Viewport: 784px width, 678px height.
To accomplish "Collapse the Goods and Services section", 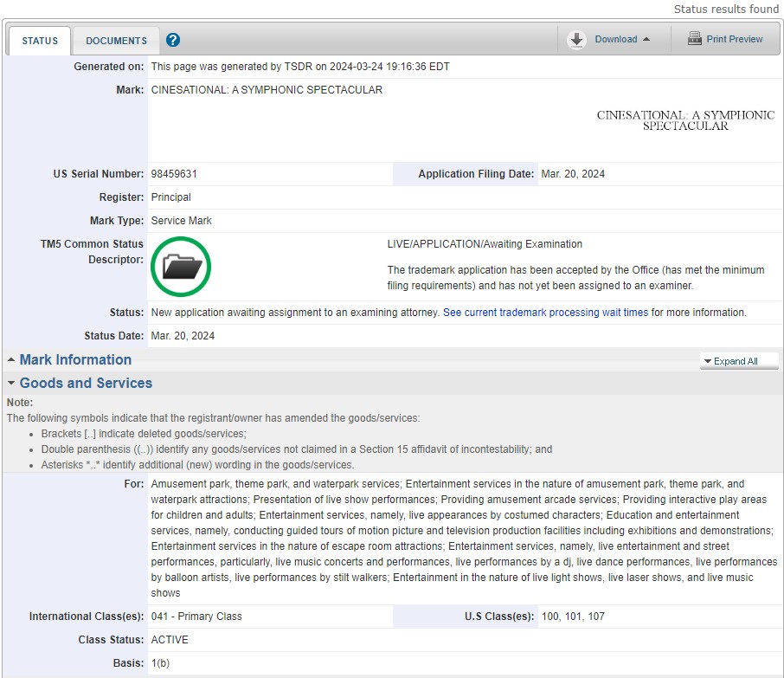I will tap(86, 384).
